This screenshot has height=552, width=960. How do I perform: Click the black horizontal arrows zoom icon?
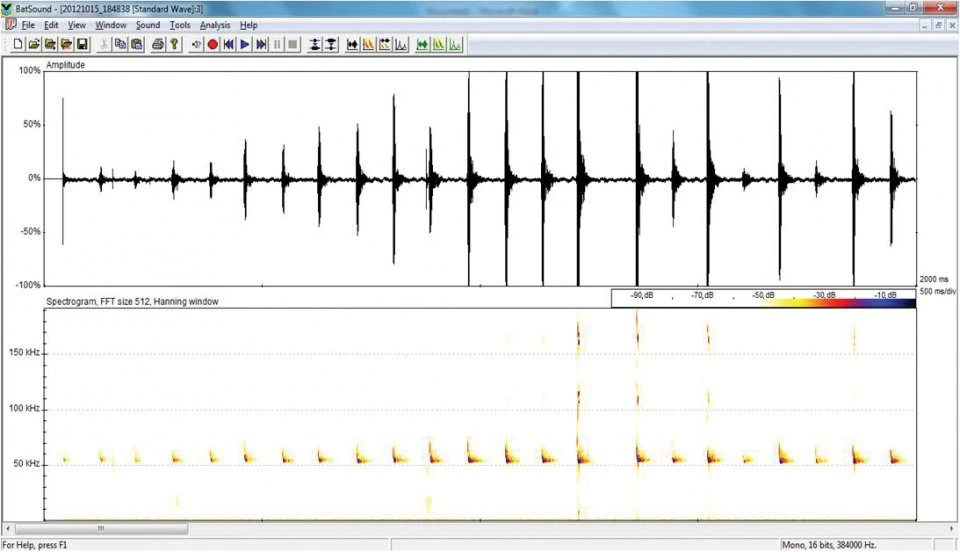pyautogui.click(x=352, y=44)
